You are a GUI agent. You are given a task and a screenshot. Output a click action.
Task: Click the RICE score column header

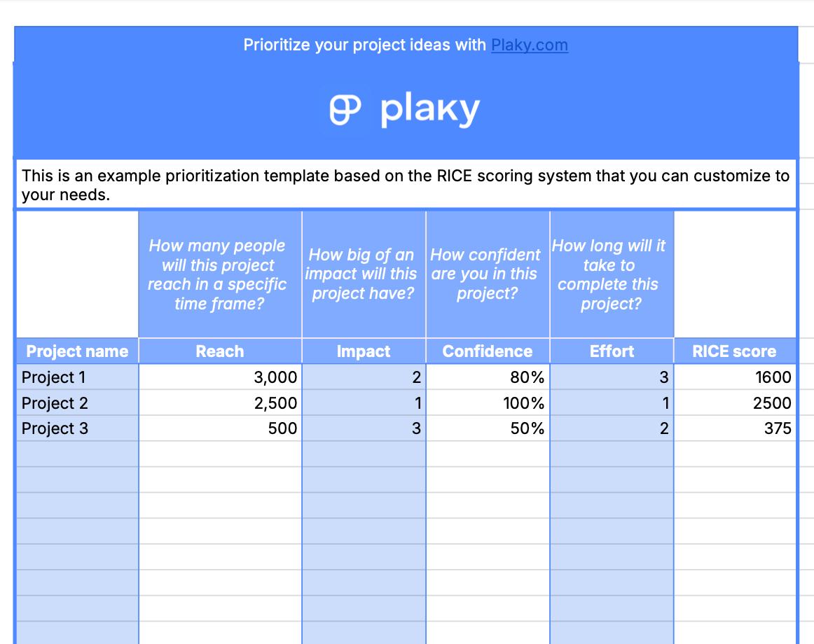pyautogui.click(x=734, y=351)
